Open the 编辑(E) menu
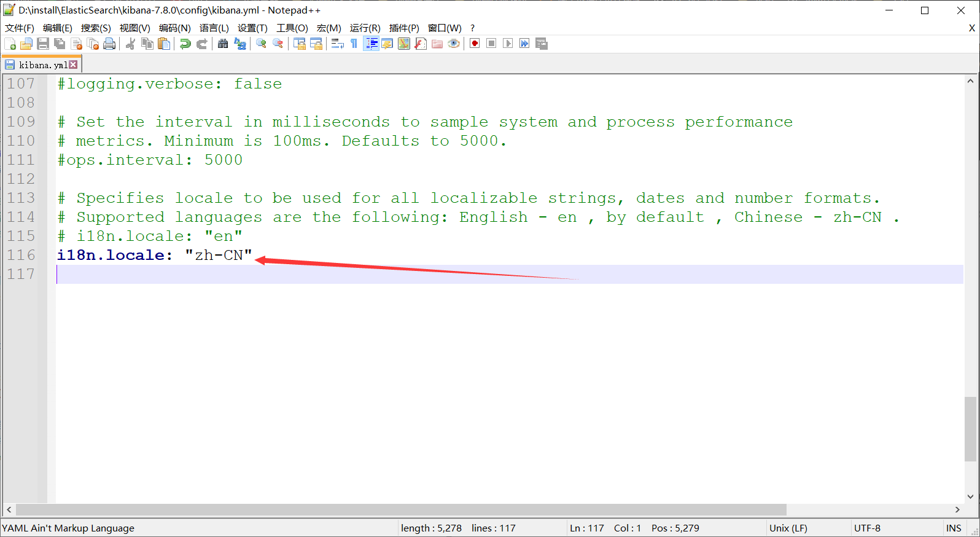 click(58, 28)
